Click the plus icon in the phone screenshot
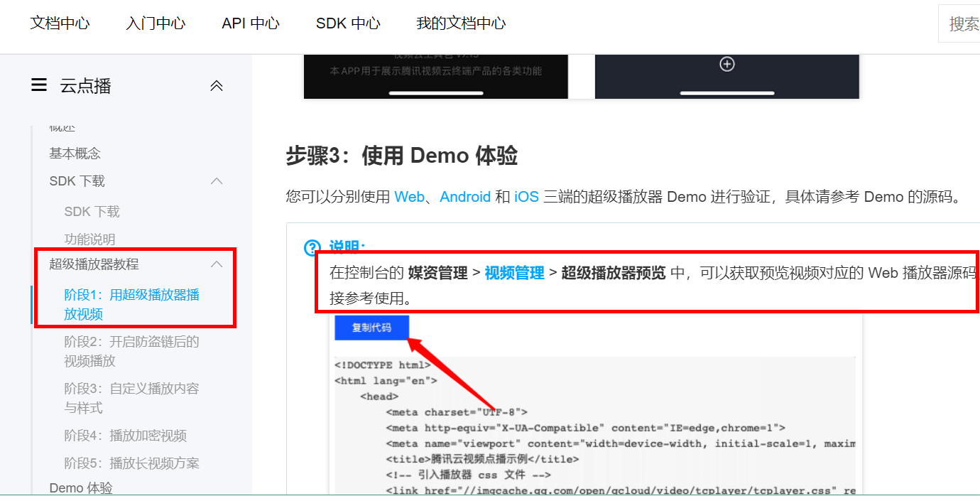The height and width of the screenshot is (501, 980). pos(726,64)
